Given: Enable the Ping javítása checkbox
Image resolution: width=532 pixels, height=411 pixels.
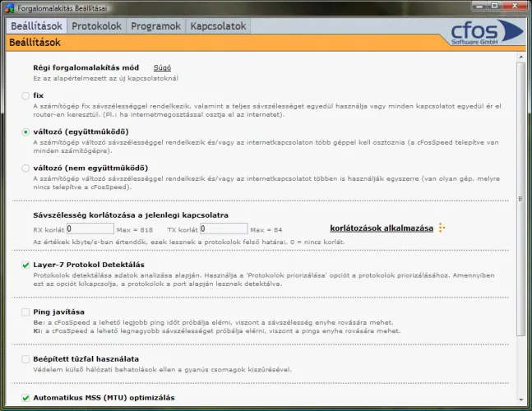Looking at the screenshot, I should 25,312.
